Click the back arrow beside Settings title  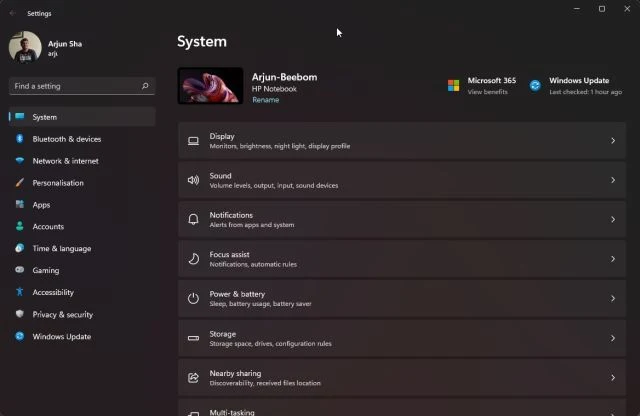coord(12,13)
